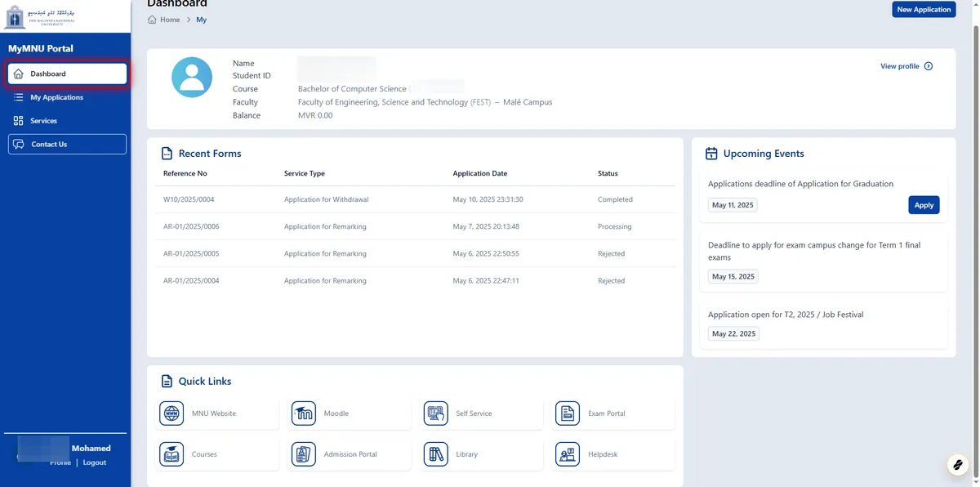Click the Library books icon
Screen dimensions: 980x487
pos(436,454)
